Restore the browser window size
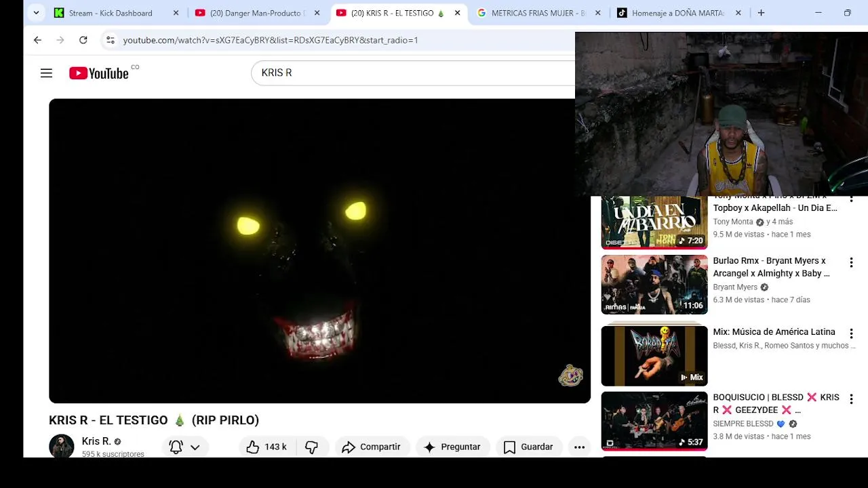Image resolution: width=868 pixels, height=488 pixels. (x=847, y=13)
